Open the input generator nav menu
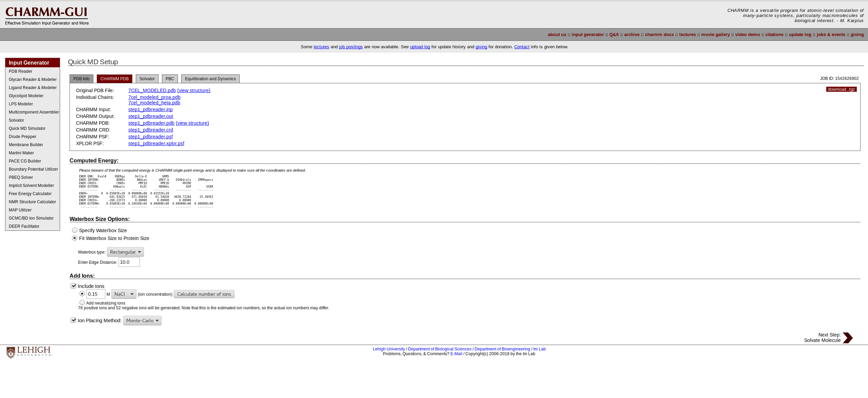 click(x=588, y=35)
